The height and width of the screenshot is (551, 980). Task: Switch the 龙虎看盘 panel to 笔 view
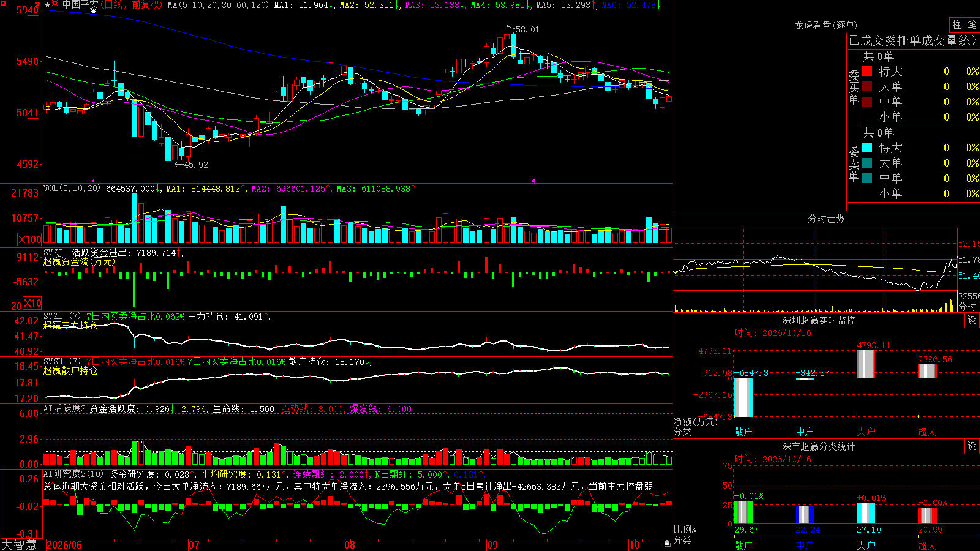point(972,24)
